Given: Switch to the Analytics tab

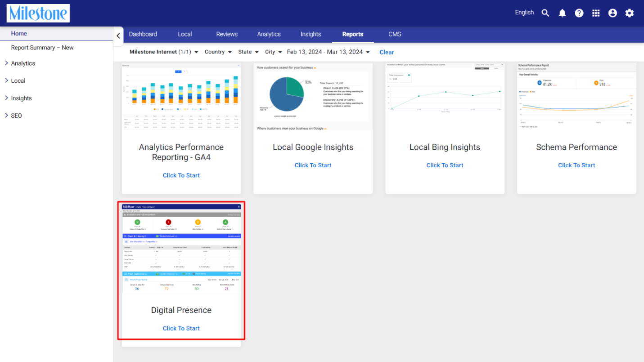Looking at the screenshot, I should [269, 34].
